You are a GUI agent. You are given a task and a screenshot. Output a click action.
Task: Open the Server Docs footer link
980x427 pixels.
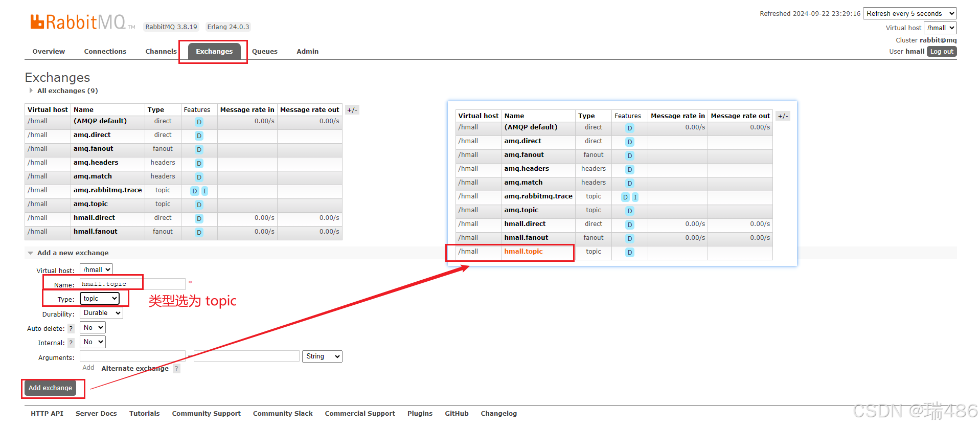96,414
